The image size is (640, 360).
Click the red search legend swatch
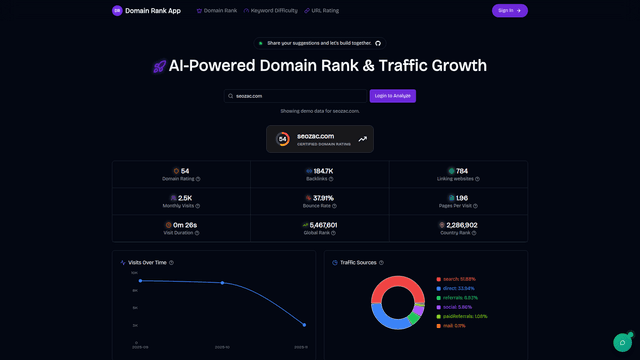click(439, 279)
